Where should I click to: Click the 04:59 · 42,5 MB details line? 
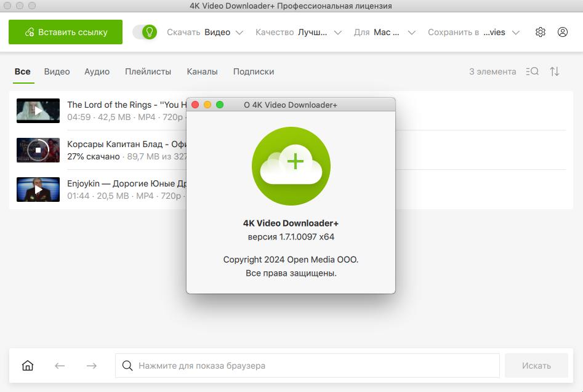pyautogui.click(x=126, y=117)
